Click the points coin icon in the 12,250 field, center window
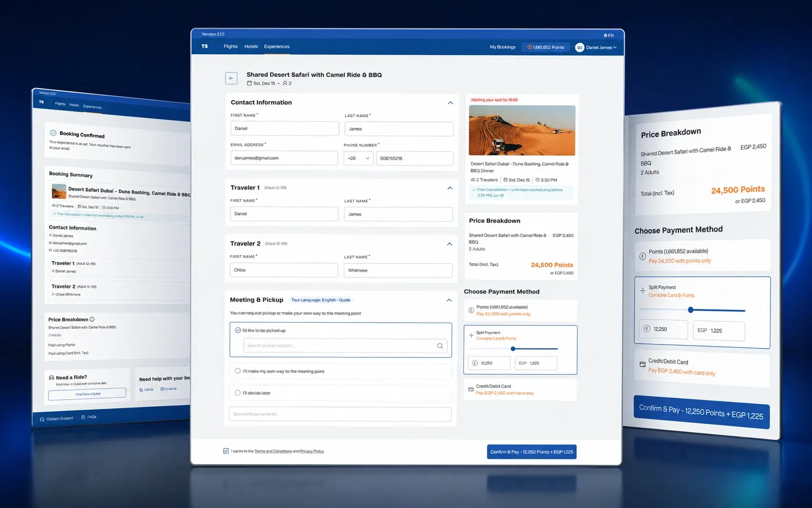812x508 pixels. pyautogui.click(x=475, y=363)
